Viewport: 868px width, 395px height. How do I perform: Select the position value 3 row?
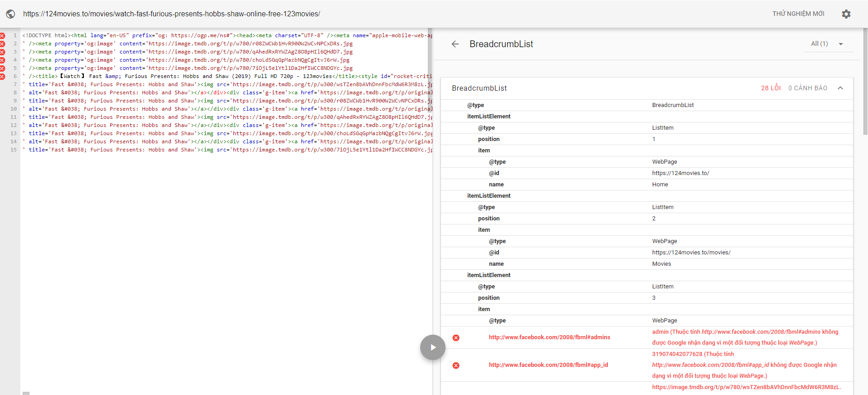tap(647, 298)
